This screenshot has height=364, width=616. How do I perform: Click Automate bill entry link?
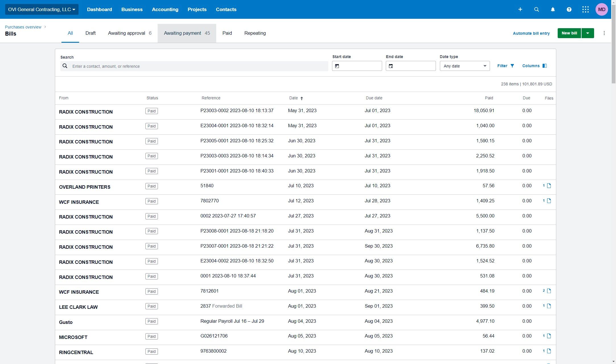[x=531, y=33]
